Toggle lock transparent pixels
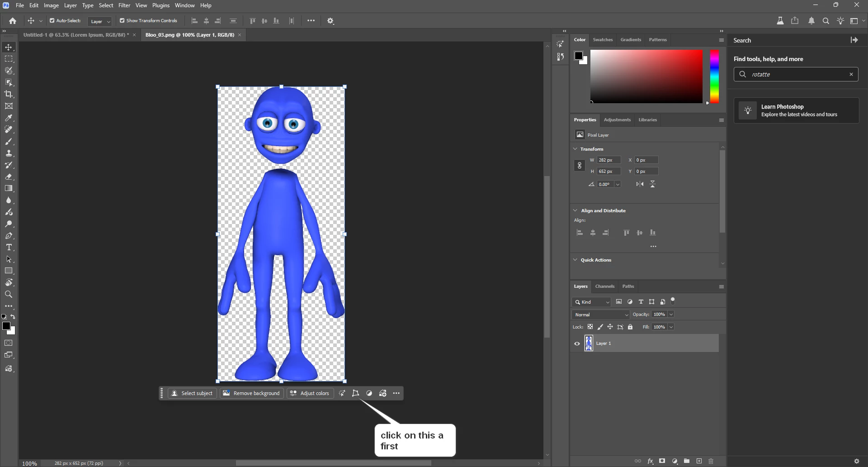 point(590,327)
